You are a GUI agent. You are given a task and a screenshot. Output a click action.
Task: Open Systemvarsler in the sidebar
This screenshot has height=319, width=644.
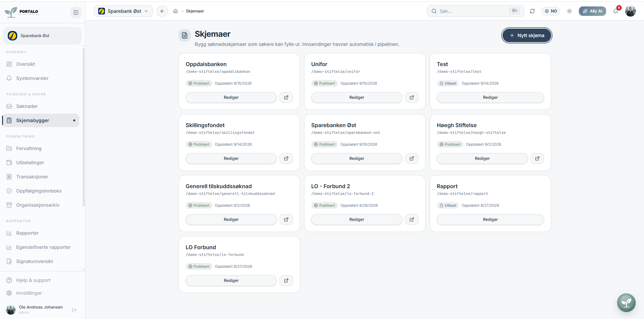pos(41,78)
